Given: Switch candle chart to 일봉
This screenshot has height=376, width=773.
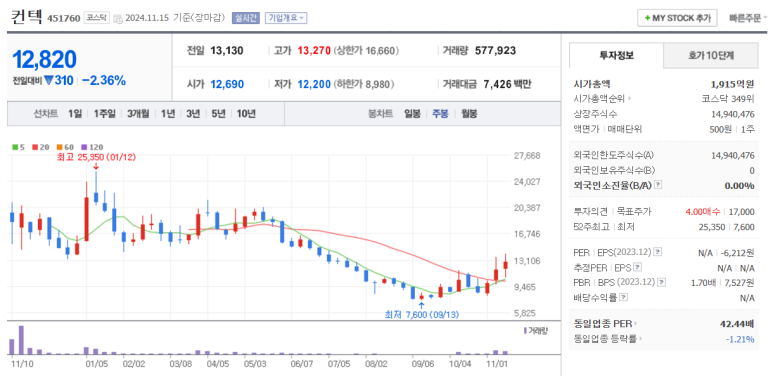Looking at the screenshot, I should 412,114.
